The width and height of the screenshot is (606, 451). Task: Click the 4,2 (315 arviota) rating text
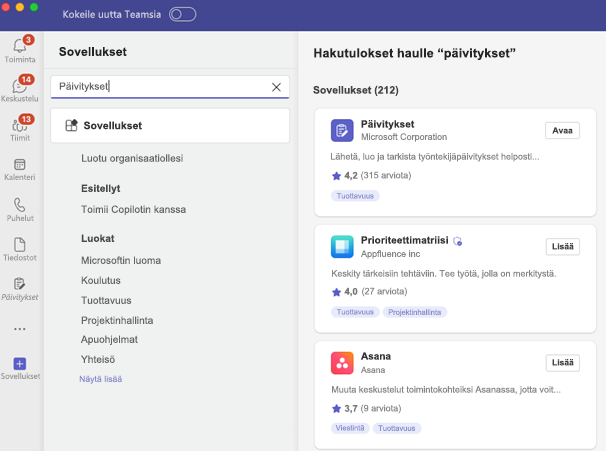tap(378, 175)
